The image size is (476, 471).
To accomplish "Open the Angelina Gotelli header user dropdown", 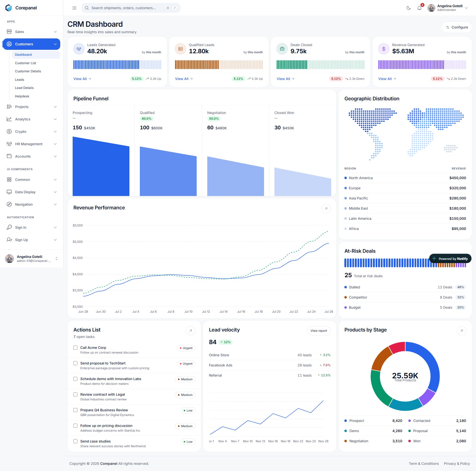I will coord(448,8).
